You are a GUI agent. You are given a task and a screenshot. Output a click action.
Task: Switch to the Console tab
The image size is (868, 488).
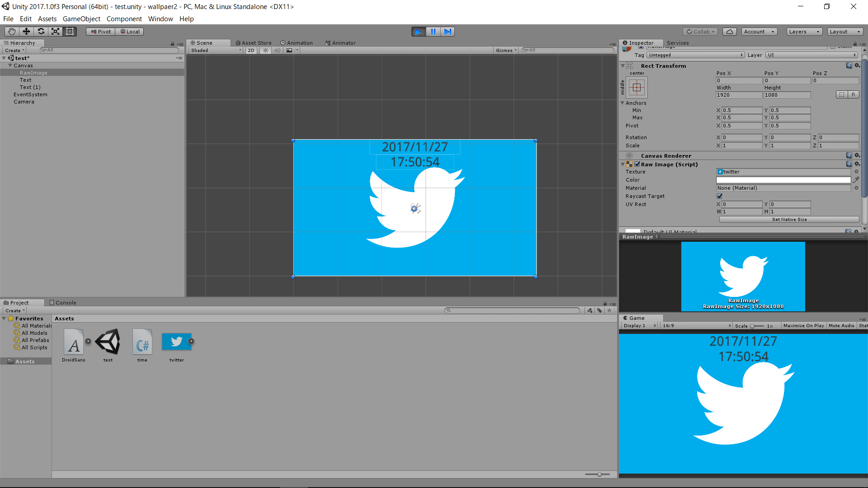coord(63,303)
